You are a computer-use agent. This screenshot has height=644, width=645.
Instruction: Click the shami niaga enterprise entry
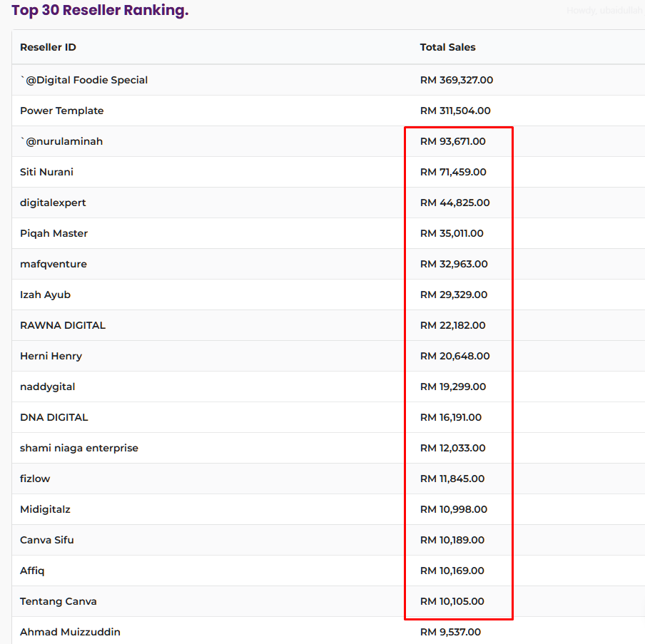pos(79,448)
